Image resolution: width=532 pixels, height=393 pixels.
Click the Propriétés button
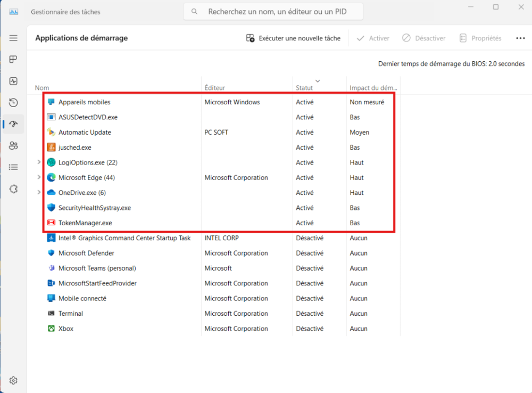(480, 38)
